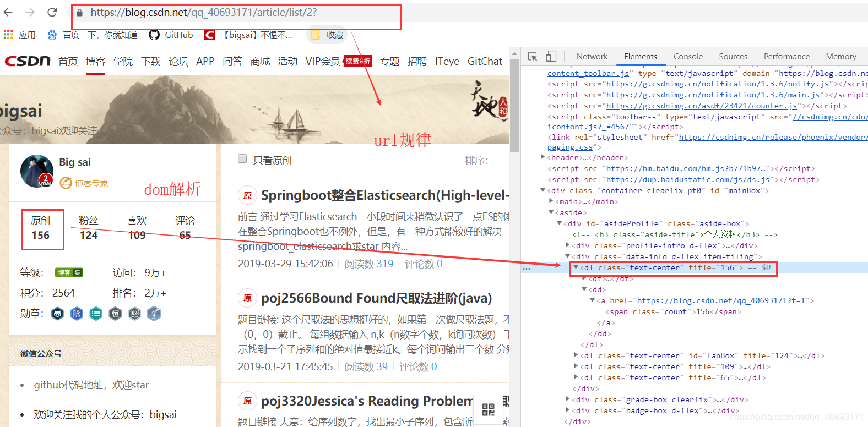Collapse the data-info d-flex div node
Image resolution: width=868 pixels, height=427 pixels.
point(568,256)
